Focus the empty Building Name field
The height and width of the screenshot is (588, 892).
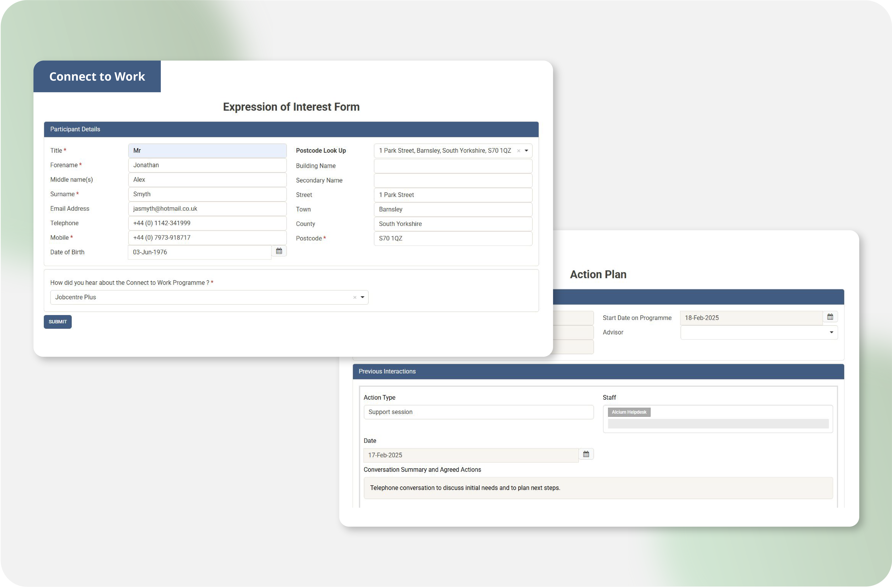coord(453,166)
